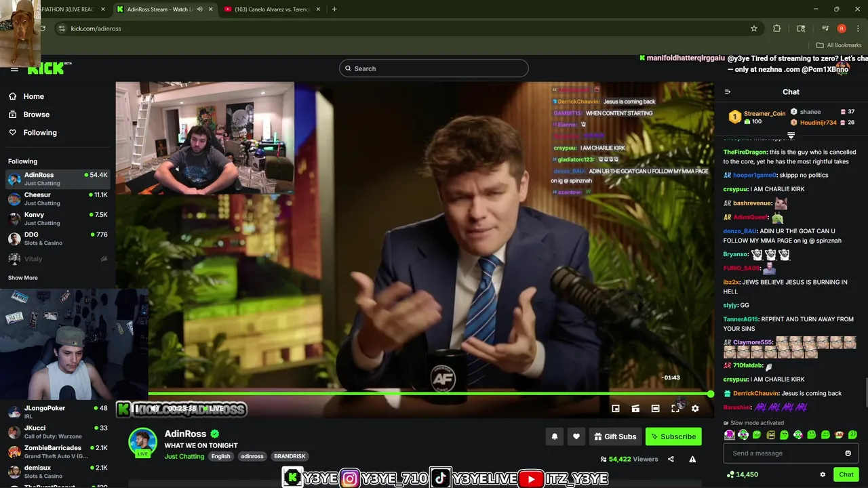Open browser extensions puzzle icon
The image size is (868, 488).
[x=777, y=28]
